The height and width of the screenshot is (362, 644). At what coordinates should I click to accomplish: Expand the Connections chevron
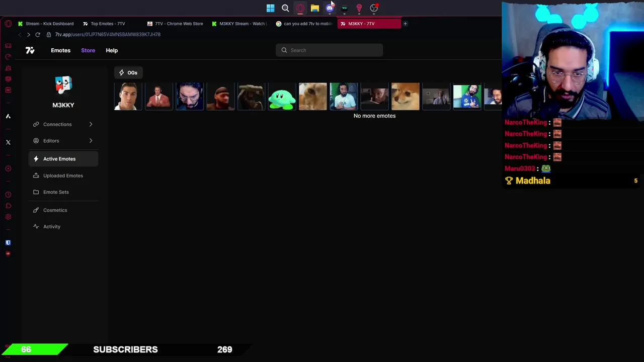[91, 124]
